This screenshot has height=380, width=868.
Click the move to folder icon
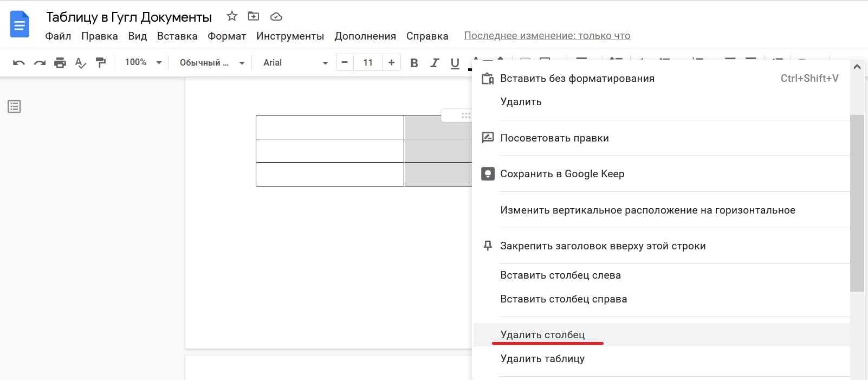[x=254, y=16]
